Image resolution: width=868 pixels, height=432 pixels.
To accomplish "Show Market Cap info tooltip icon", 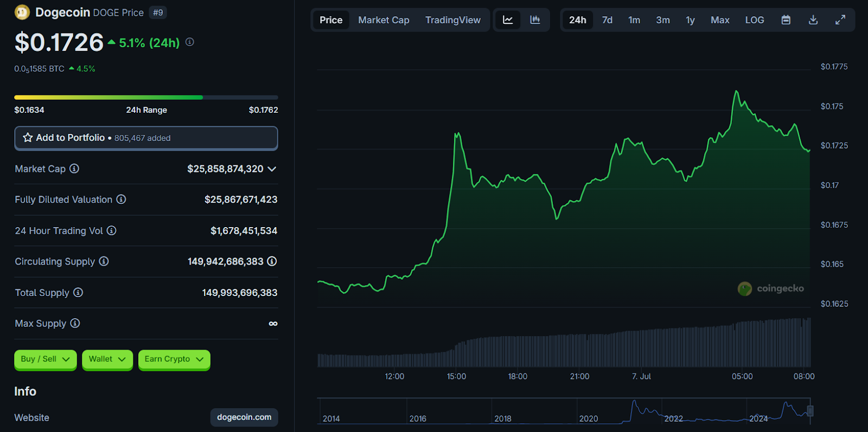I will click(74, 169).
